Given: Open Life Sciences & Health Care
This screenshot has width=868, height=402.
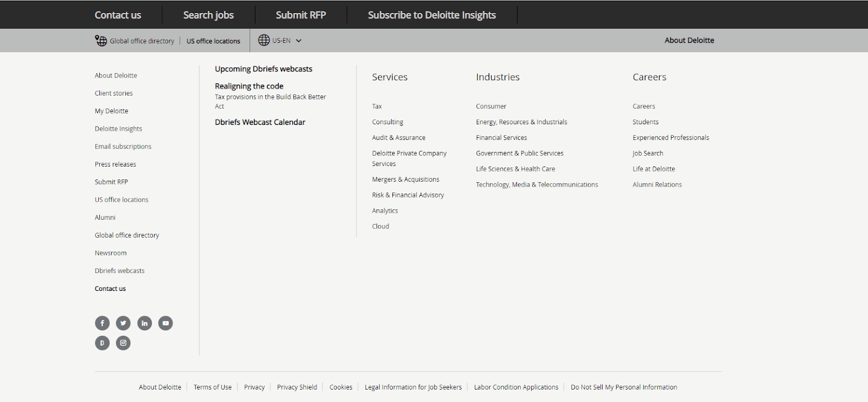Looking at the screenshot, I should coord(515,169).
